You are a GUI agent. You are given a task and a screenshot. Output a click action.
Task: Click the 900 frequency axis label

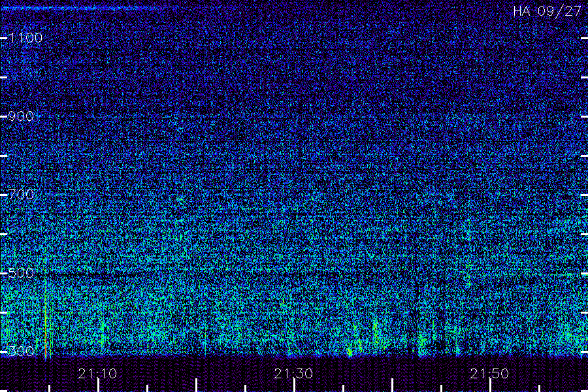click(21, 116)
